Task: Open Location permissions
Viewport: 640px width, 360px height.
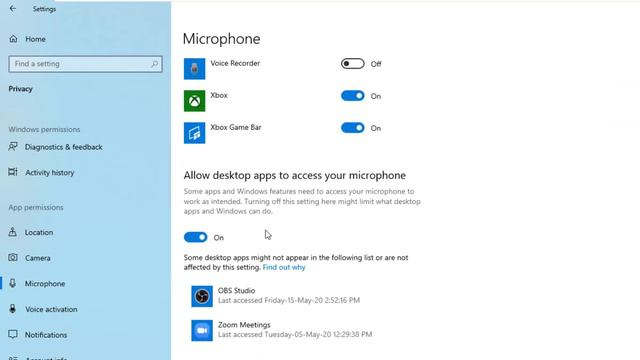Action: (39, 232)
